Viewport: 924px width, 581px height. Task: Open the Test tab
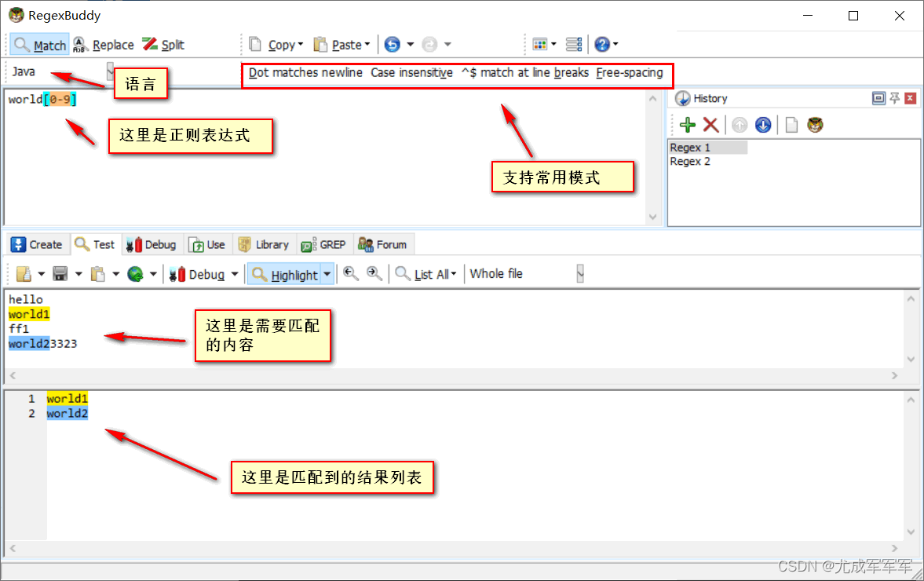click(x=96, y=244)
